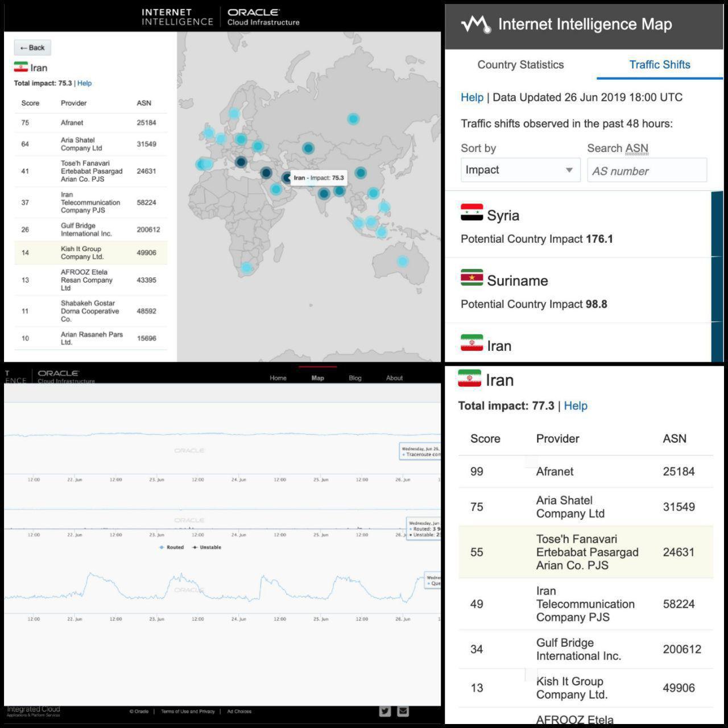Viewport: 728px width, 728px height.
Task: Select the Iran map bubble showing Impact 75.3
Action: click(287, 178)
